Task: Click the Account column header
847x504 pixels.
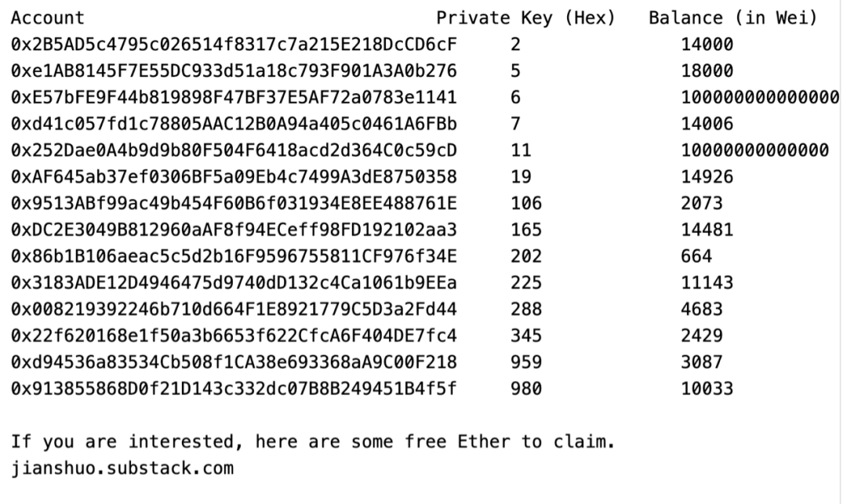Action: coord(48,18)
